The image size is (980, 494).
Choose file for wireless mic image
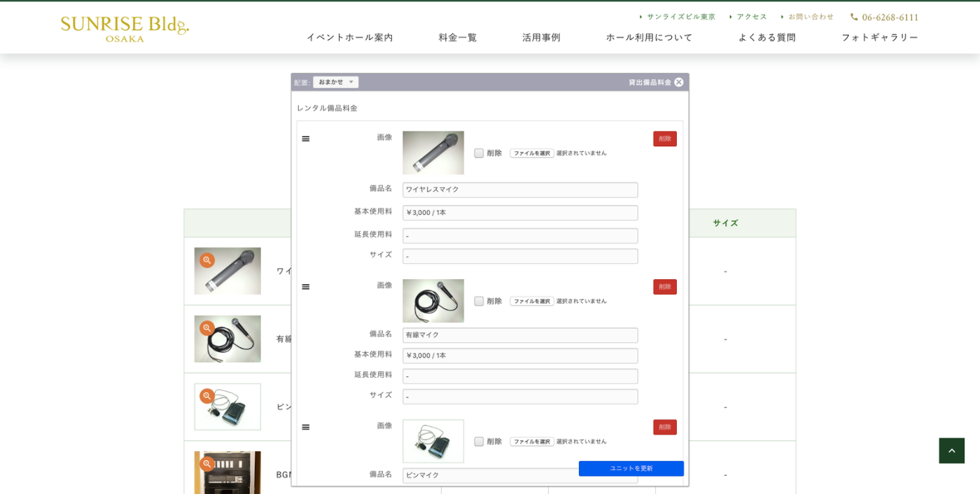pyautogui.click(x=531, y=153)
